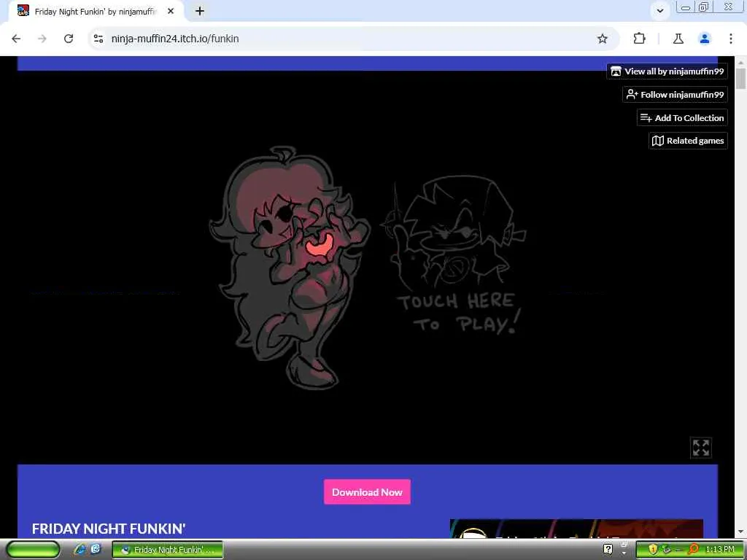Viewport: 747px width, 560px height.
Task: Follow ninjamuffin99
Action: 675,95
